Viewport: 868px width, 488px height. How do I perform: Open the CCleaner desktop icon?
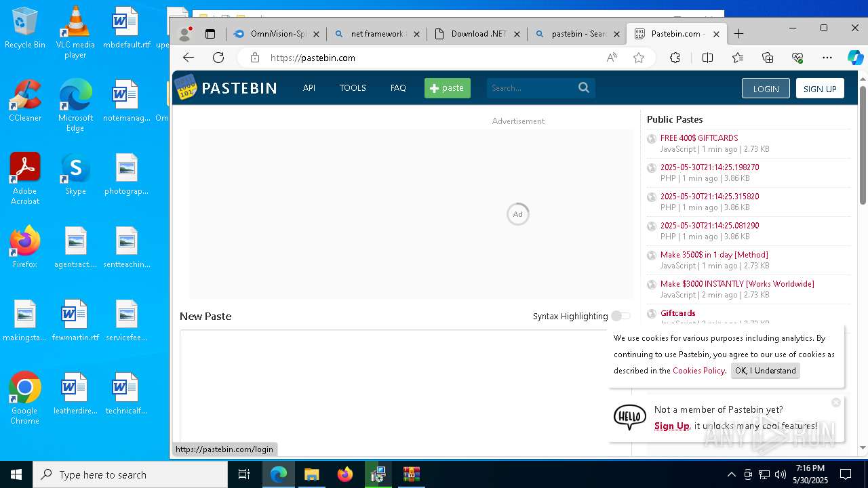click(25, 101)
